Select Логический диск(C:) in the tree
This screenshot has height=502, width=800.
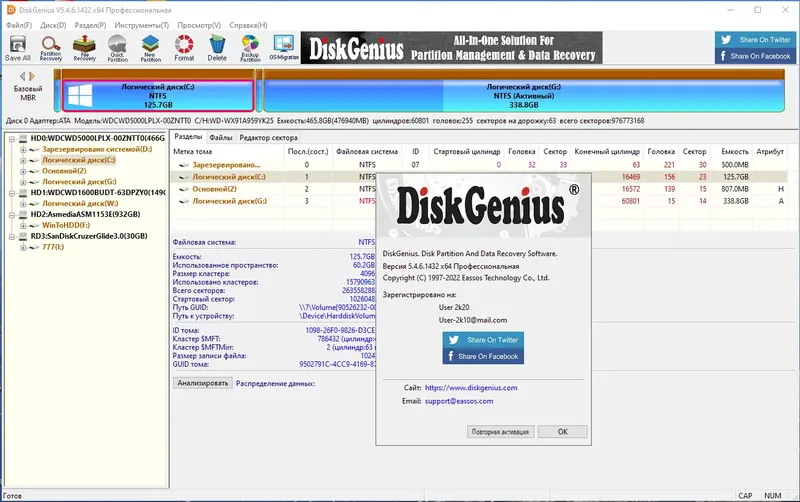click(x=79, y=160)
